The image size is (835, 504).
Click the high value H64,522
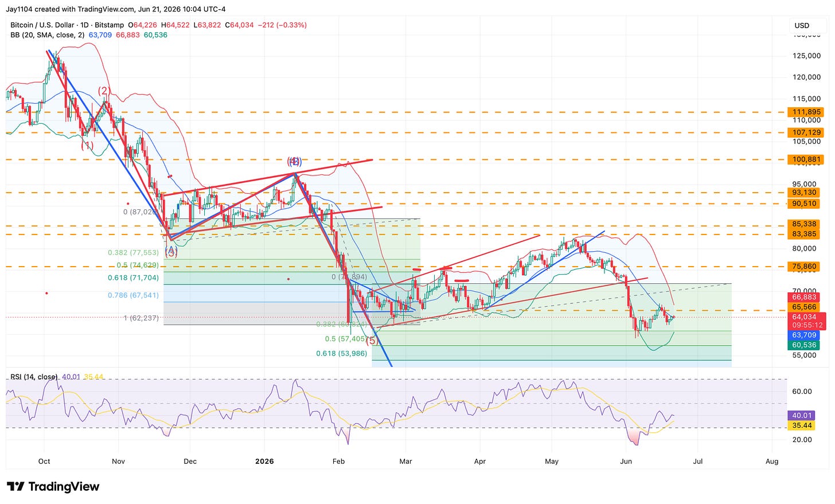pos(175,25)
